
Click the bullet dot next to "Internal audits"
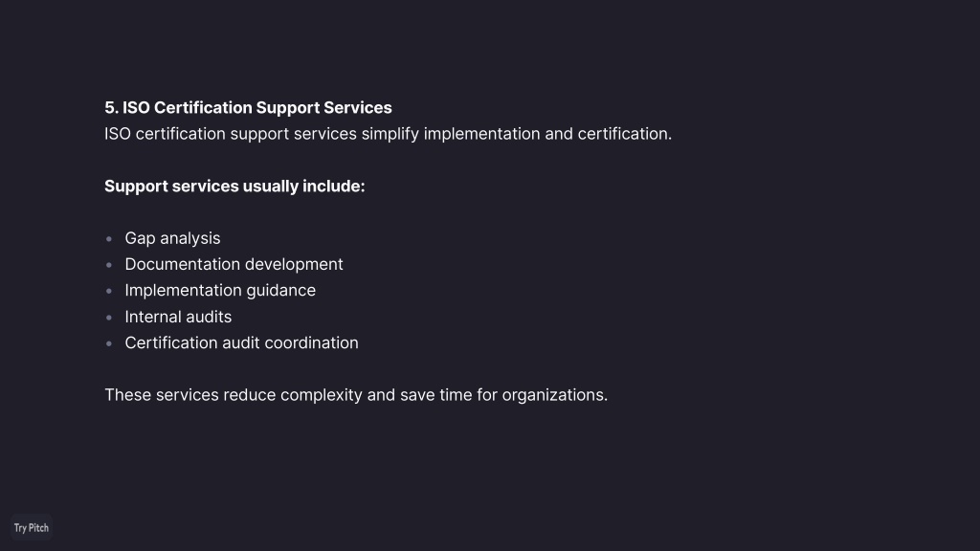109,317
